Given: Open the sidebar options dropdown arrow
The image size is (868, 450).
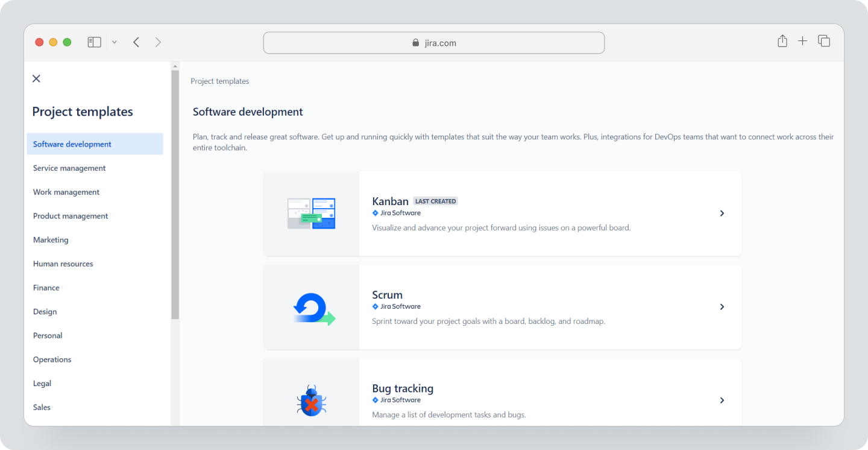Looking at the screenshot, I should [x=114, y=42].
